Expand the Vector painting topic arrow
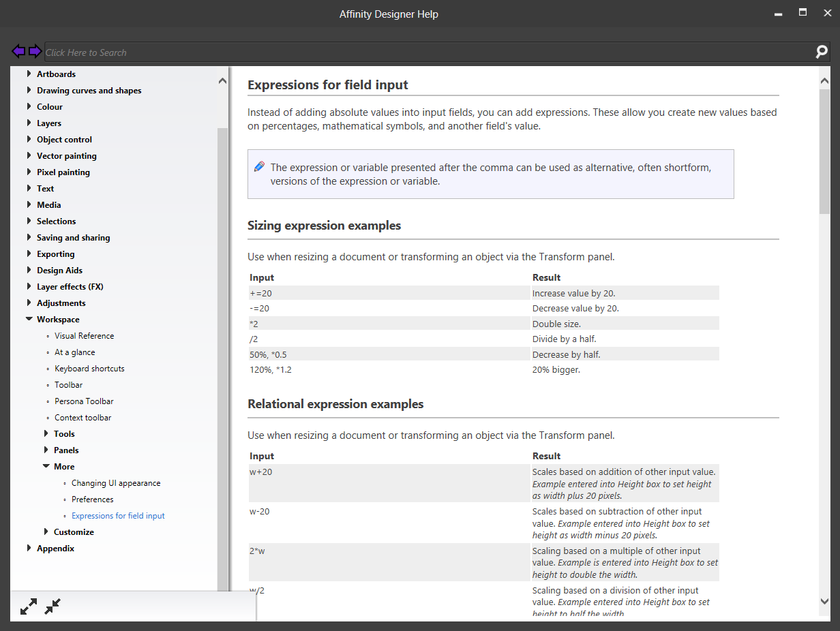 [29, 155]
